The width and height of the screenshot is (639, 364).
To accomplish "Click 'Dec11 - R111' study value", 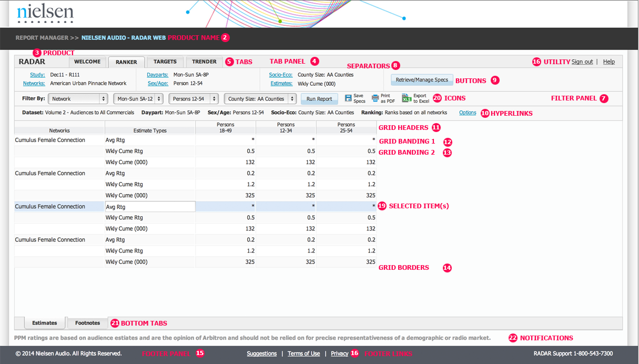I will pos(65,75).
